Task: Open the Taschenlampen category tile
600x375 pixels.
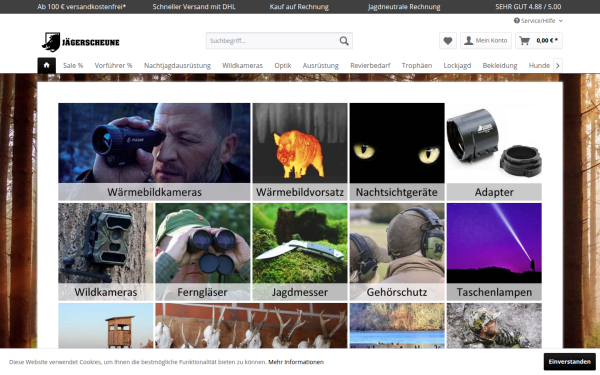Action: (494, 252)
